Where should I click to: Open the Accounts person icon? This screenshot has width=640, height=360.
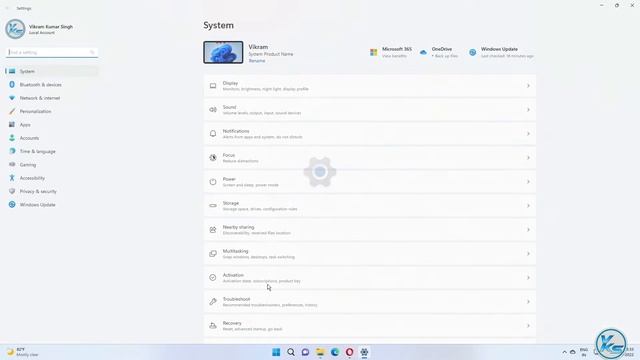12,138
